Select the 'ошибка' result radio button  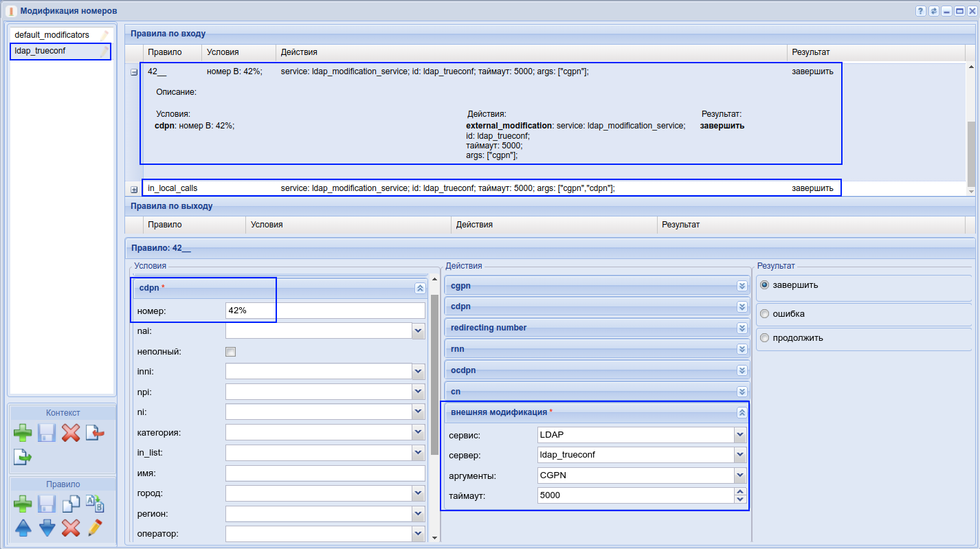coord(764,314)
